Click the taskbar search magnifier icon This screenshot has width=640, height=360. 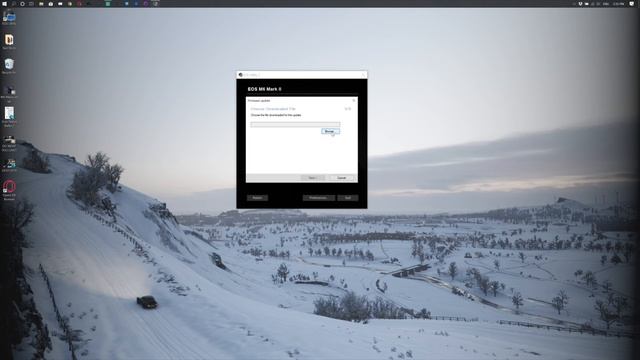[13, 4]
